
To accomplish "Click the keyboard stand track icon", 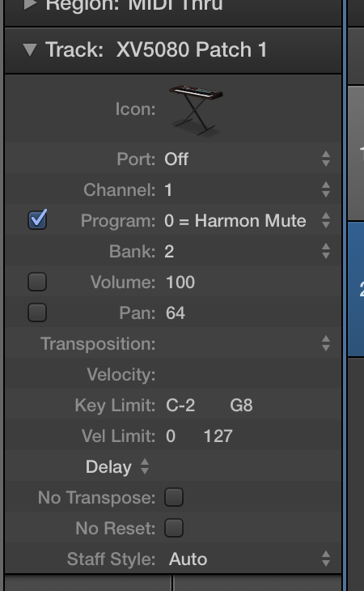I will coord(196,110).
